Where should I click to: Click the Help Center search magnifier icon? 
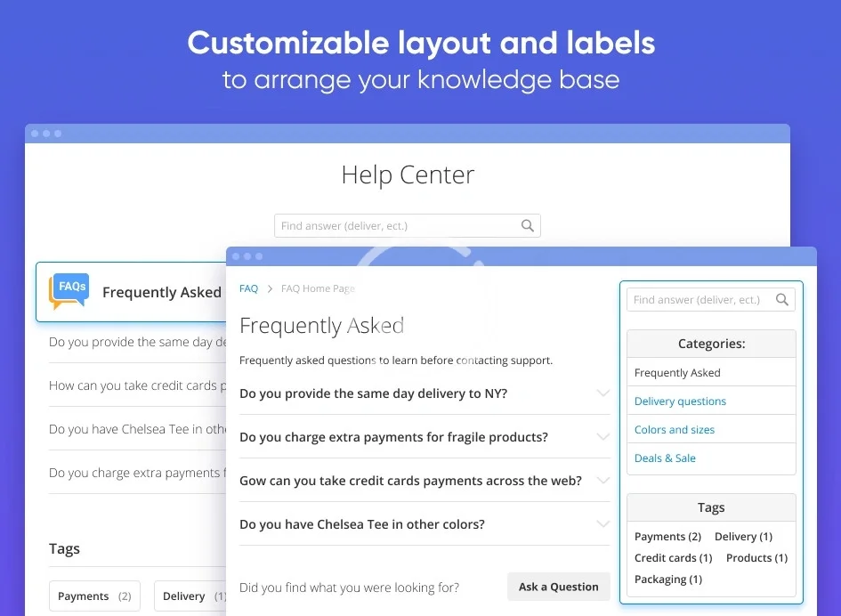[528, 226]
